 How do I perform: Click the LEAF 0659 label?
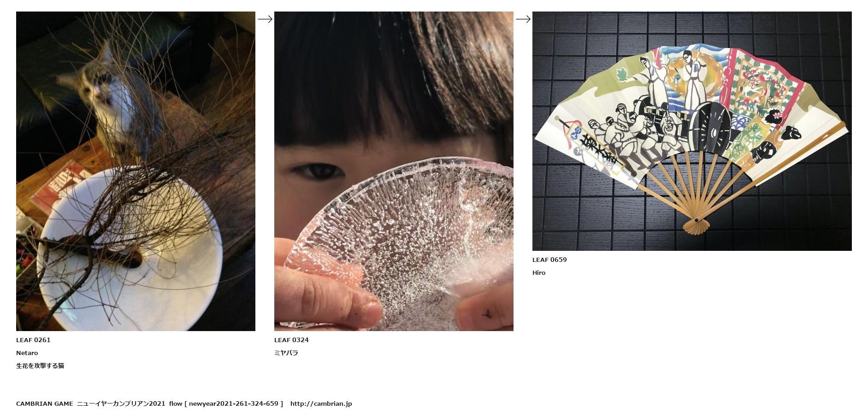pyautogui.click(x=549, y=260)
